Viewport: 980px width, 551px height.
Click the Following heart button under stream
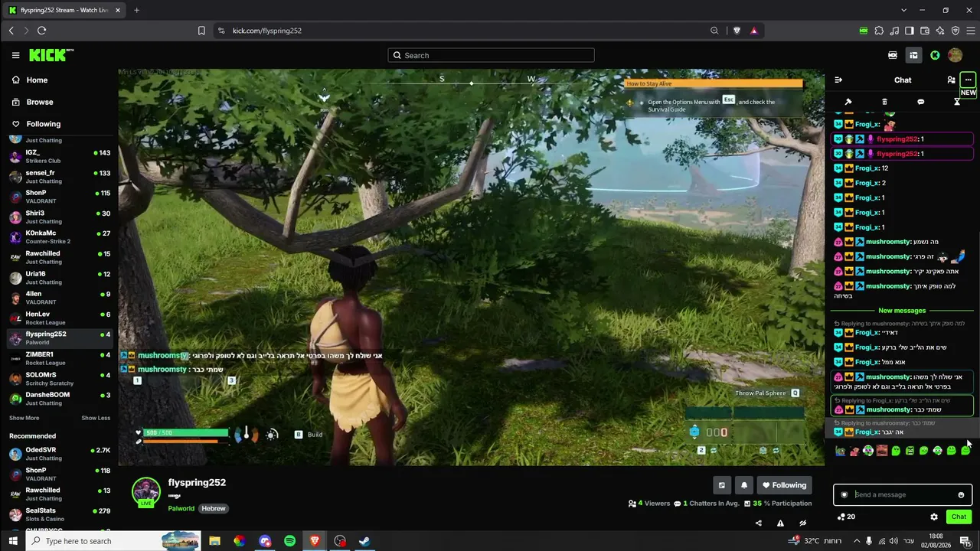tap(785, 485)
